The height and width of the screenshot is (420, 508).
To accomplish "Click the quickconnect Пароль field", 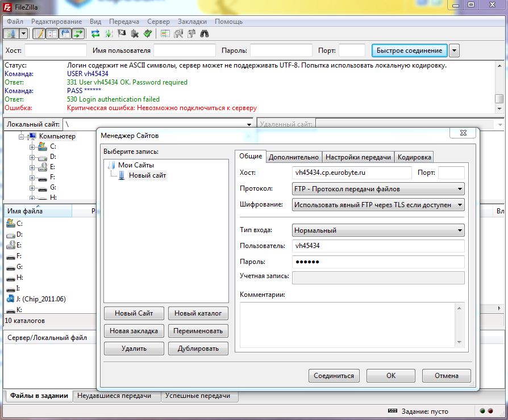I will (281, 51).
